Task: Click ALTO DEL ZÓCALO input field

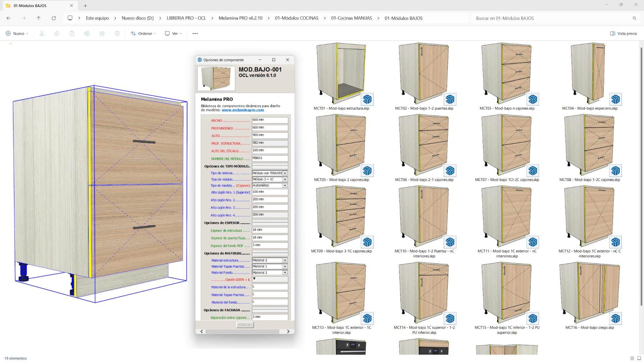Action: (x=270, y=150)
